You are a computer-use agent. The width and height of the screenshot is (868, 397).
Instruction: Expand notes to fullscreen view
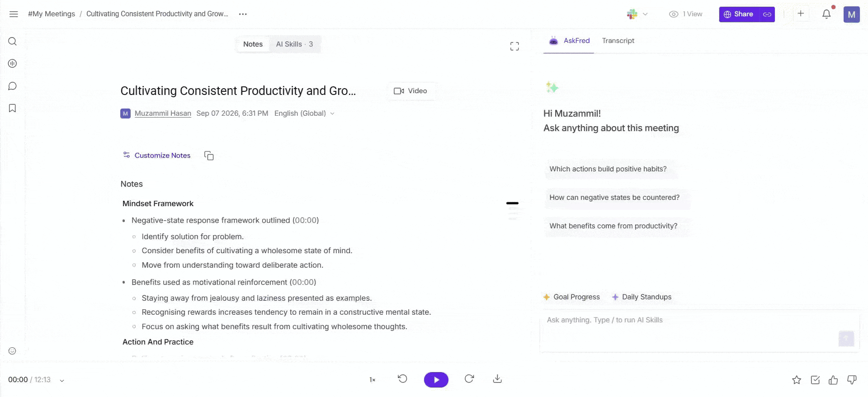514,46
